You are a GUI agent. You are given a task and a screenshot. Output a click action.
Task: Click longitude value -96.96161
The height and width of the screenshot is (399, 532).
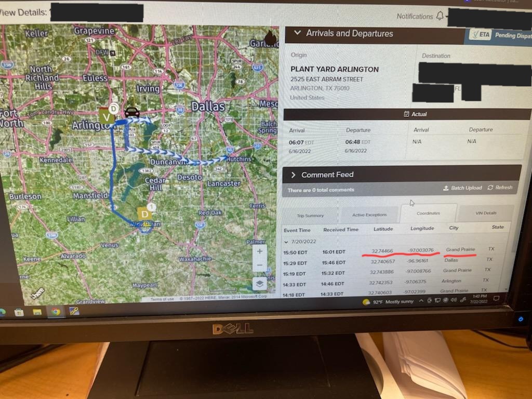click(417, 261)
